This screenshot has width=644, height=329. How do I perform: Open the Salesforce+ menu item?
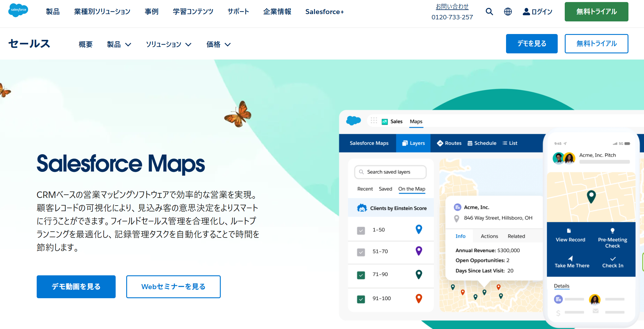325,11
